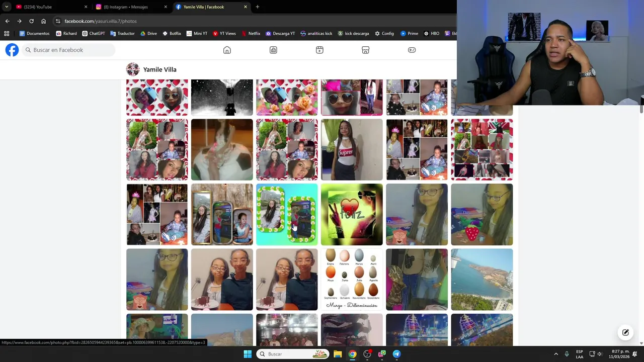
Task: Open the strawberry sticker selfie photo
Action: pos(482,214)
